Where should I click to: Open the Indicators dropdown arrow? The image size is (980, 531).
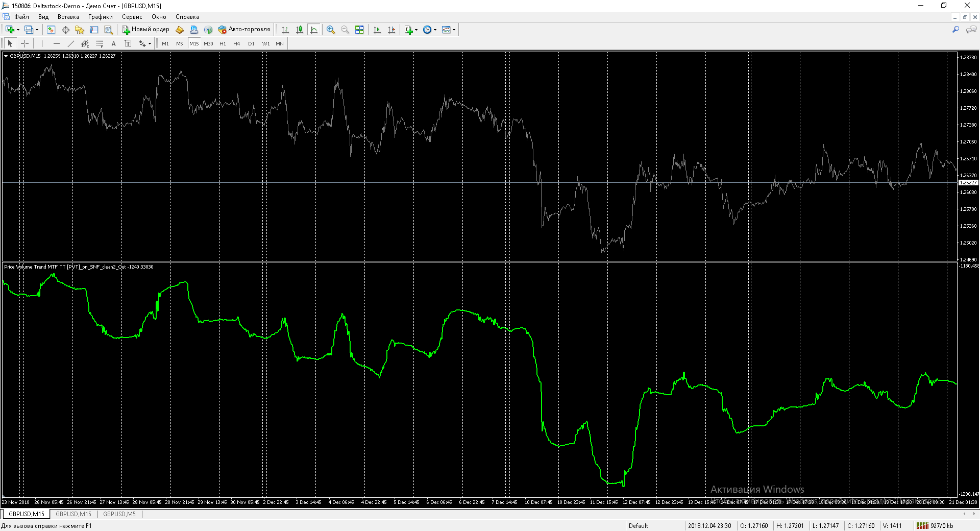tap(416, 30)
